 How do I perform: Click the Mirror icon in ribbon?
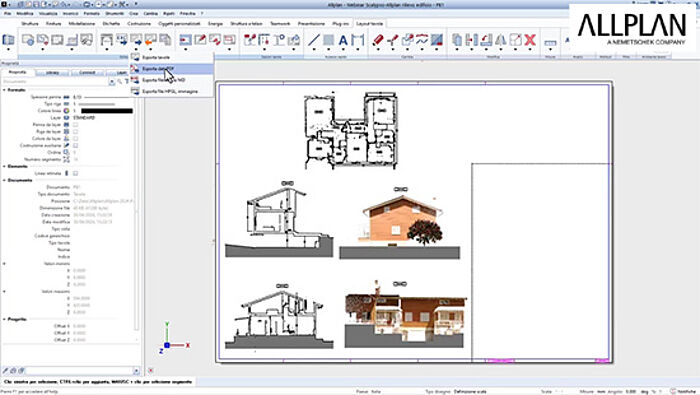(500, 40)
